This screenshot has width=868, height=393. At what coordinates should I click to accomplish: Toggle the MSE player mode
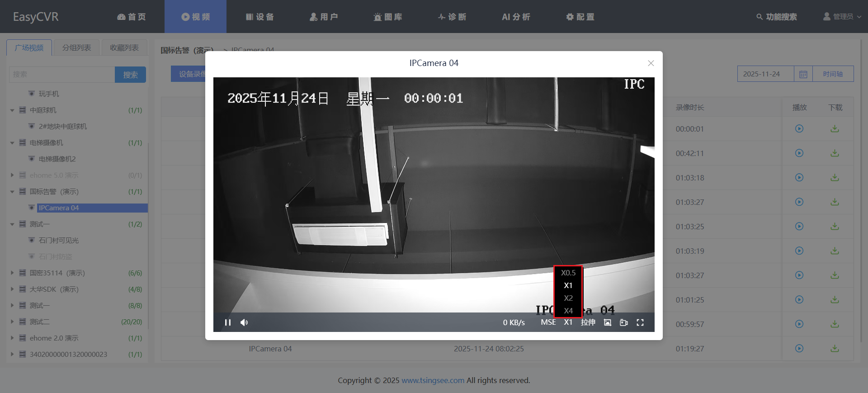coord(548,322)
